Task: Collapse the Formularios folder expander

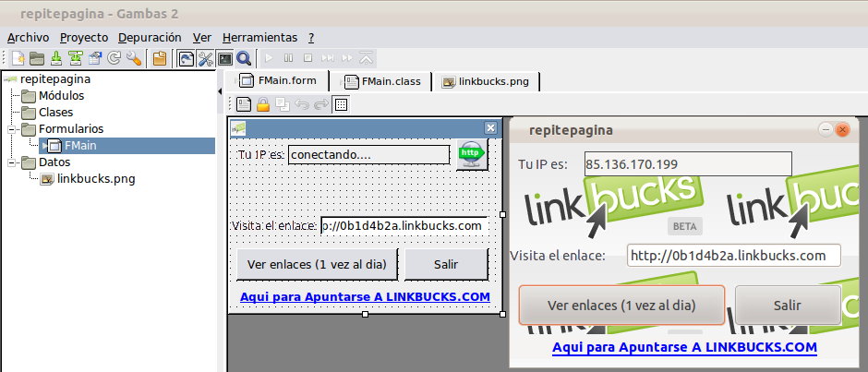Action: (x=11, y=129)
